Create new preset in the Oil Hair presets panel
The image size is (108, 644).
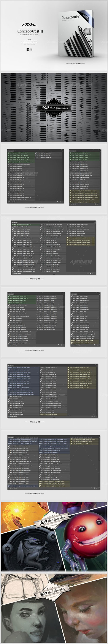click(92, 417)
